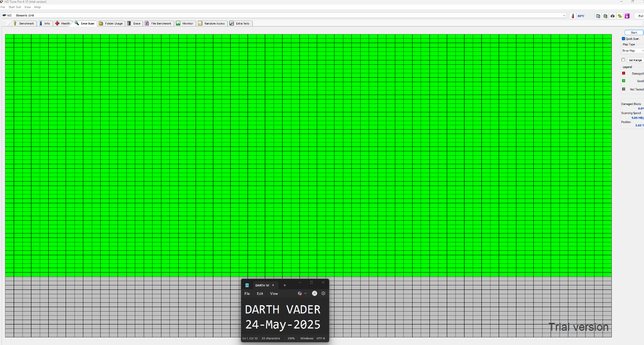
Task: Switch to the Health tab
Action: coord(63,23)
